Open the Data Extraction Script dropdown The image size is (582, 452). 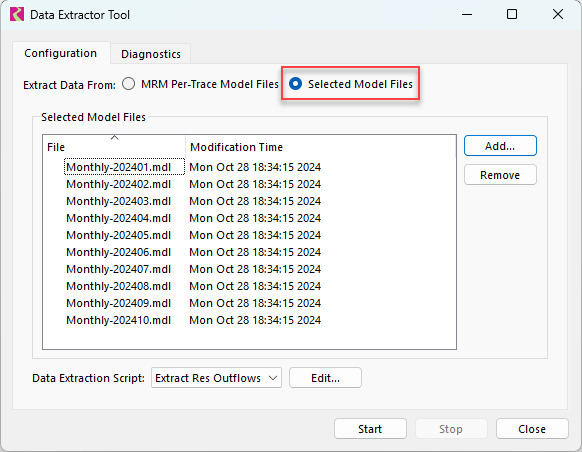(216, 378)
